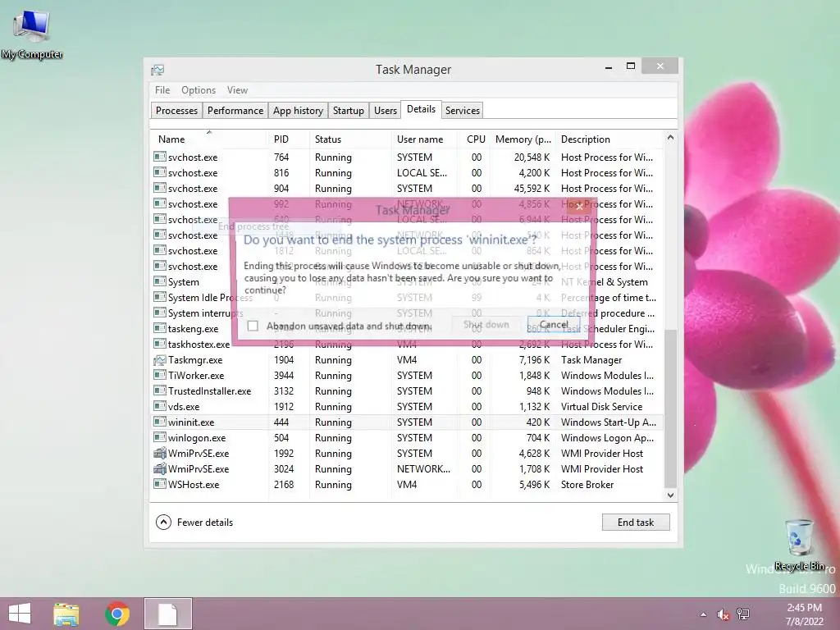Click the vds.exe process icon
Image resolution: width=840 pixels, height=630 pixels.
(159, 407)
